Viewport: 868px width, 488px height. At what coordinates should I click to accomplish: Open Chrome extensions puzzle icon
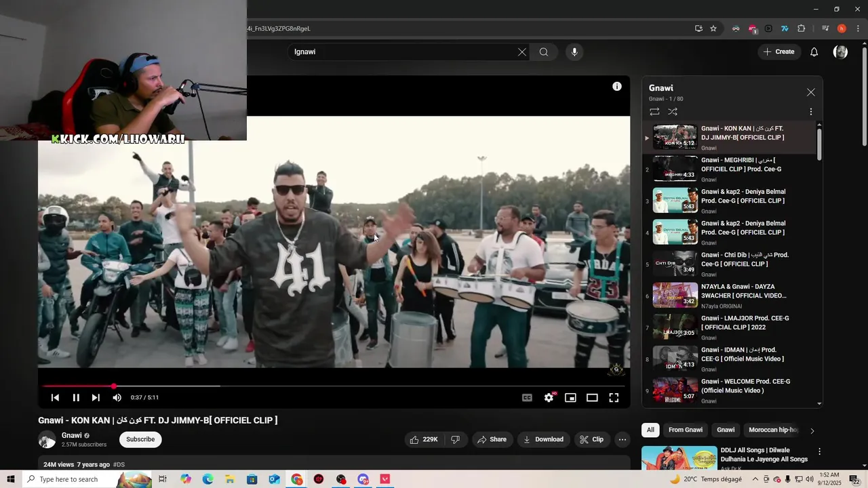click(x=801, y=28)
